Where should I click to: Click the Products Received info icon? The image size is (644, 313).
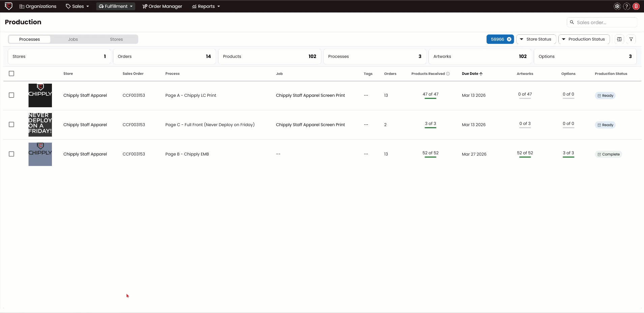448,74
